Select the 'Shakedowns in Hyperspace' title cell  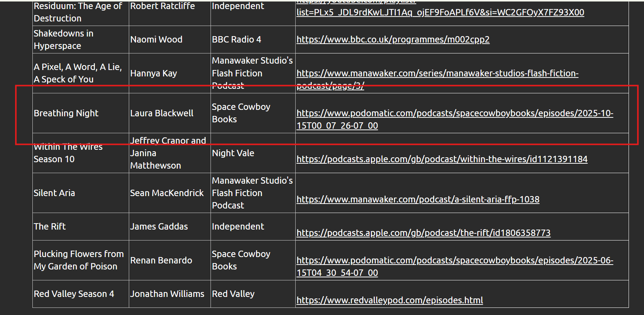click(63, 40)
